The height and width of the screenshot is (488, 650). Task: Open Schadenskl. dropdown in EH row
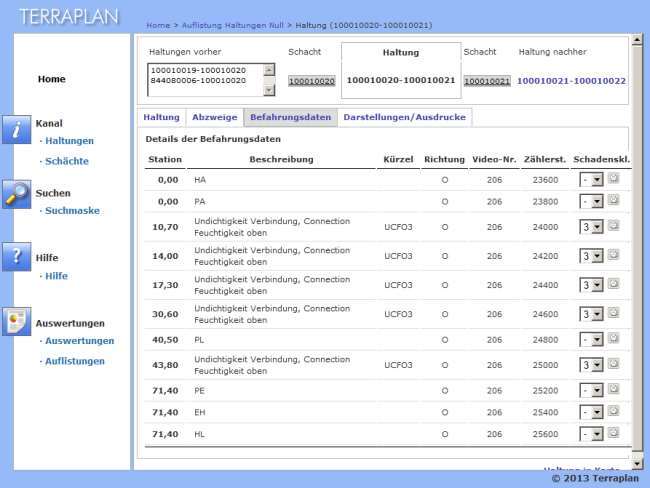click(592, 412)
